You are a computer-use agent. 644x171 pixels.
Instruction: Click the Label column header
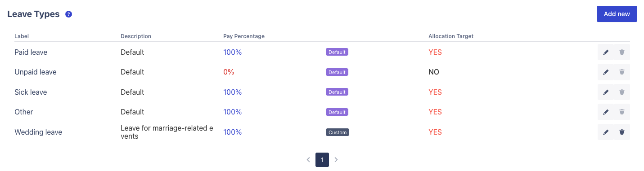pyautogui.click(x=22, y=36)
